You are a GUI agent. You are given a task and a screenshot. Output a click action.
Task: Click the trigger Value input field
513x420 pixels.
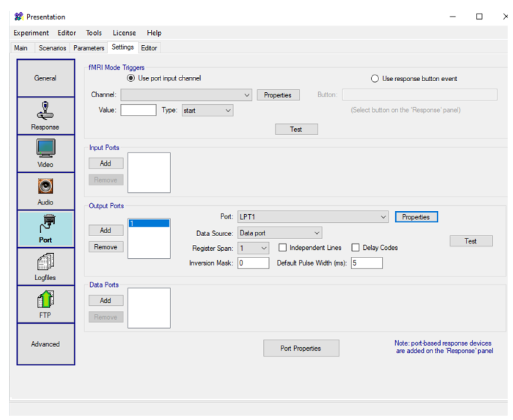138,110
